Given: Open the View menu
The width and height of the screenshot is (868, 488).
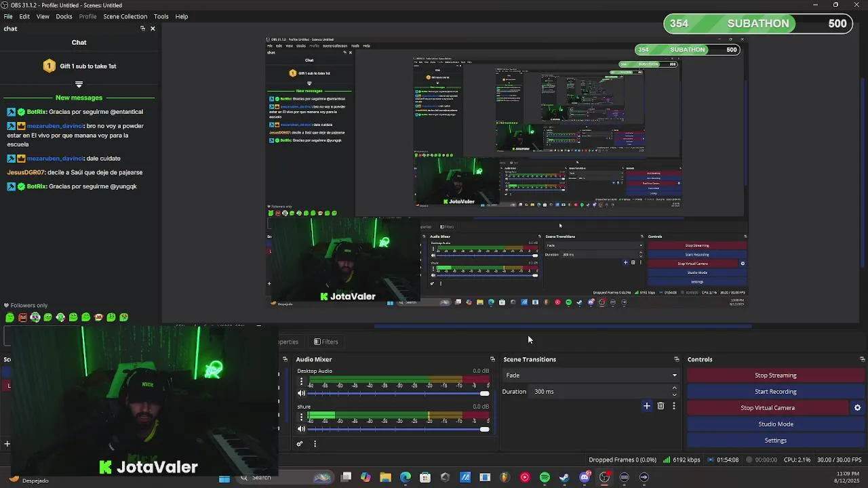Looking at the screenshot, I should click(43, 16).
